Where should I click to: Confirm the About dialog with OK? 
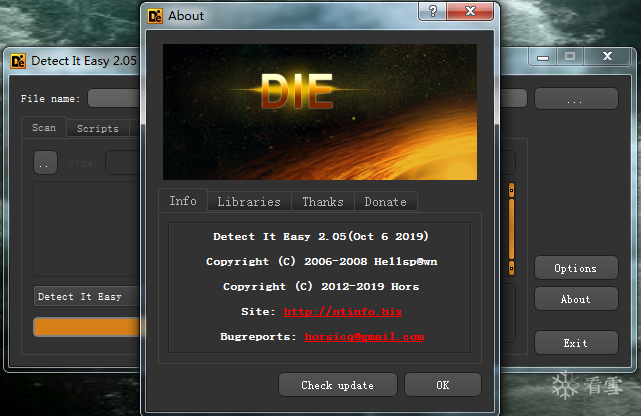point(443,385)
